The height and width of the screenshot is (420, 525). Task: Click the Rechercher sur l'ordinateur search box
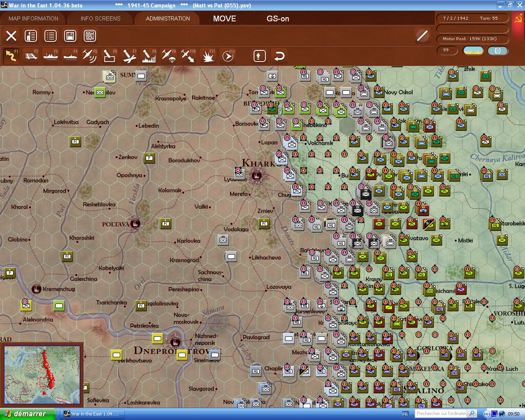[441, 414]
